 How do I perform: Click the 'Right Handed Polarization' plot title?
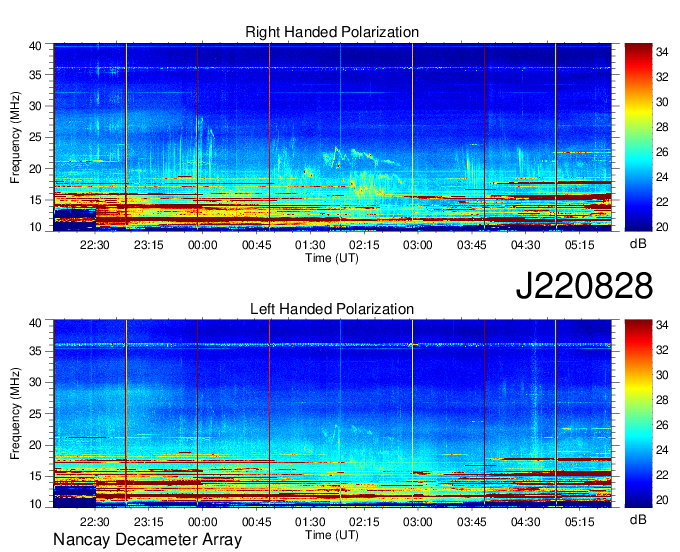(x=332, y=32)
